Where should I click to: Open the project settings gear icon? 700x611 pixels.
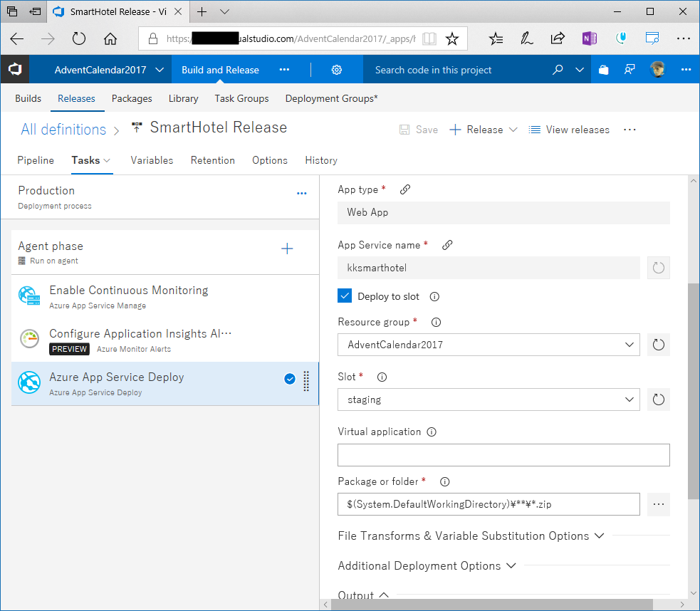coord(337,70)
